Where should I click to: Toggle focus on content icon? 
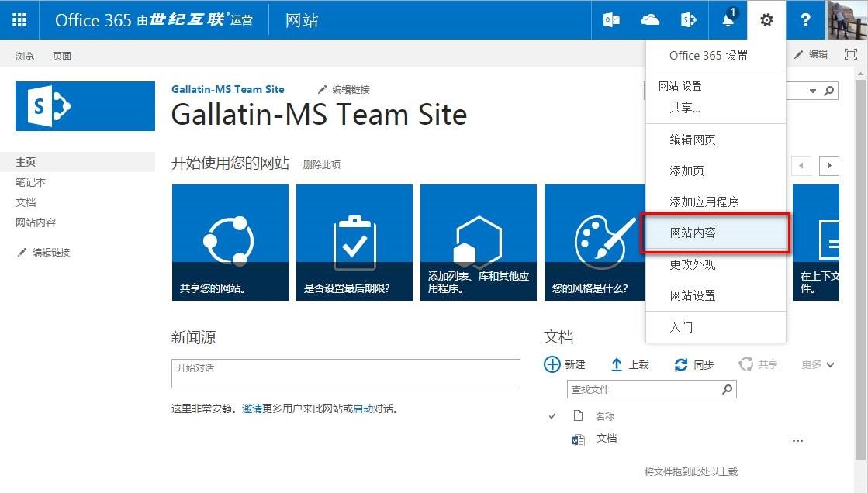851,54
